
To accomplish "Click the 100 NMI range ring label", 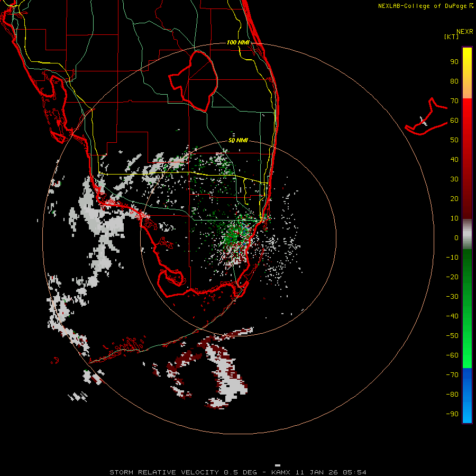I will click(238, 42).
